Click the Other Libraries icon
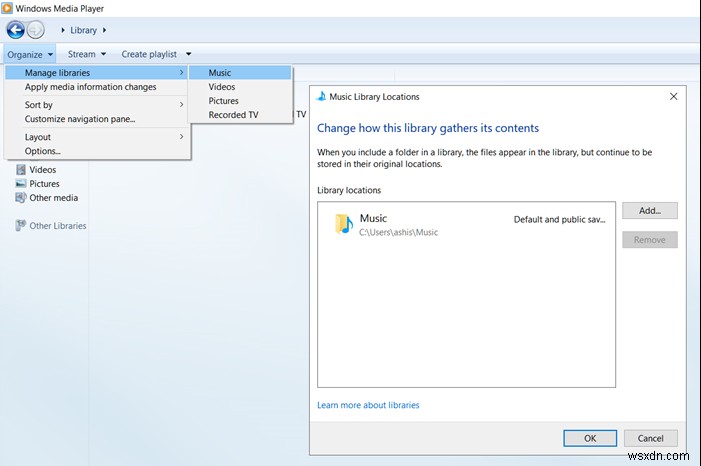Screen dimensions: 701x466 coord(21,225)
